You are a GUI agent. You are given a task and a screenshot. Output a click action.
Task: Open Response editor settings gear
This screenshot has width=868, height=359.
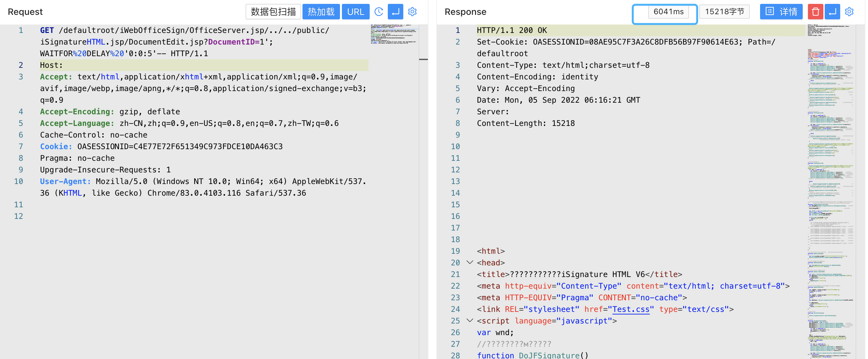849,12
